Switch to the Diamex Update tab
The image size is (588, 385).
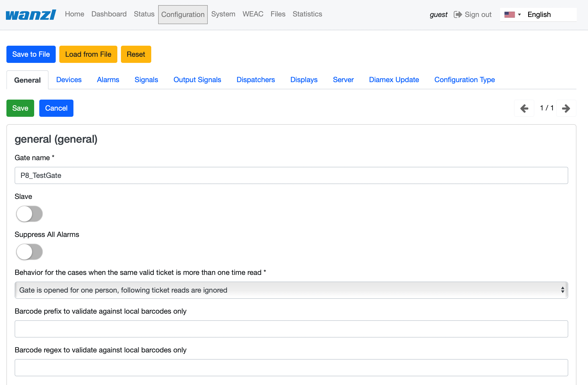(394, 80)
